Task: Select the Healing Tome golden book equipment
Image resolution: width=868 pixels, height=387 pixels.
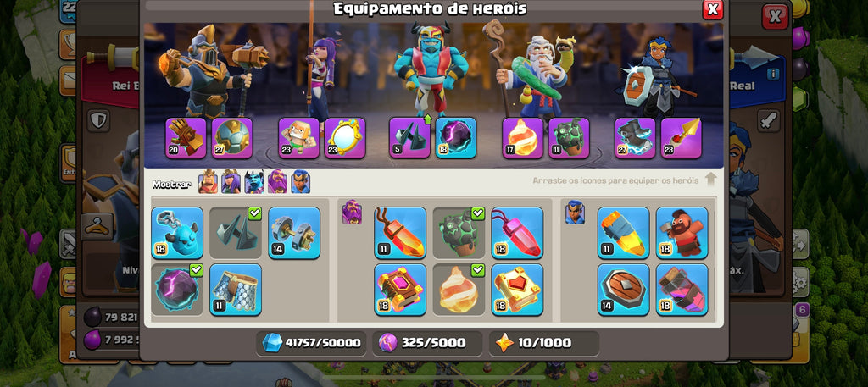Action: coord(517,290)
